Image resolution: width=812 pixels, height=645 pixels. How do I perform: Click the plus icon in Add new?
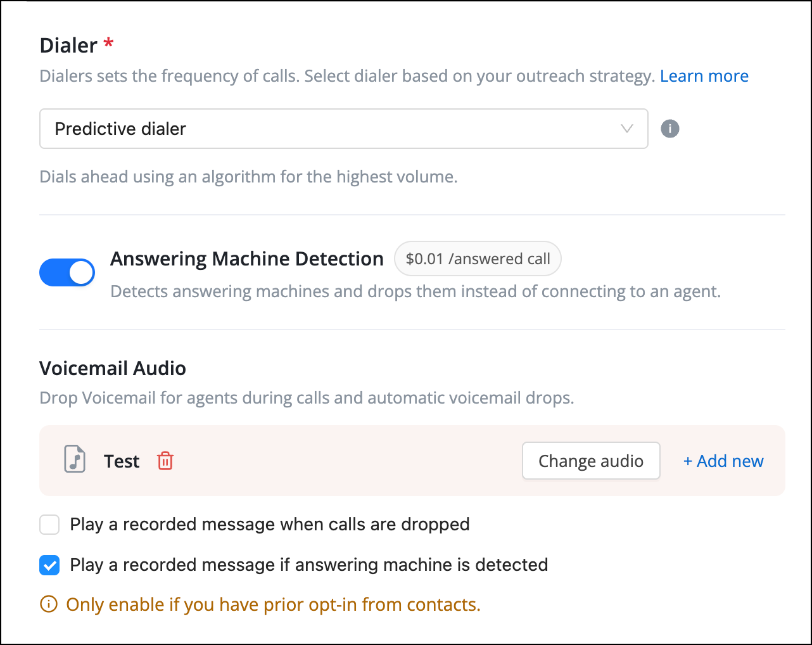[688, 462]
